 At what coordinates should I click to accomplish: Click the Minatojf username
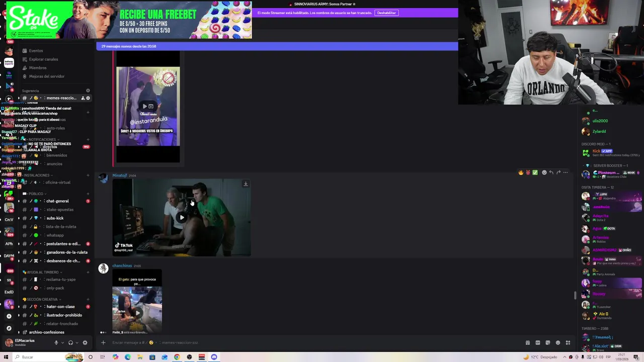pos(120,175)
